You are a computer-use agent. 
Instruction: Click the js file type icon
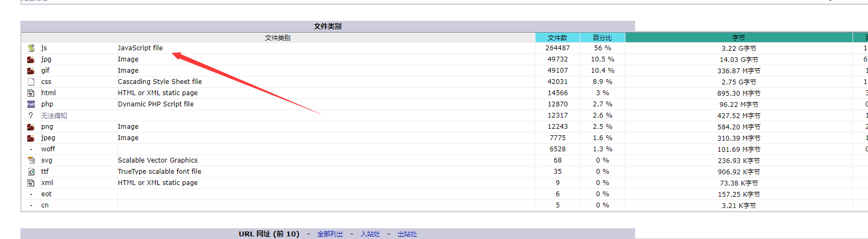pos(31,48)
